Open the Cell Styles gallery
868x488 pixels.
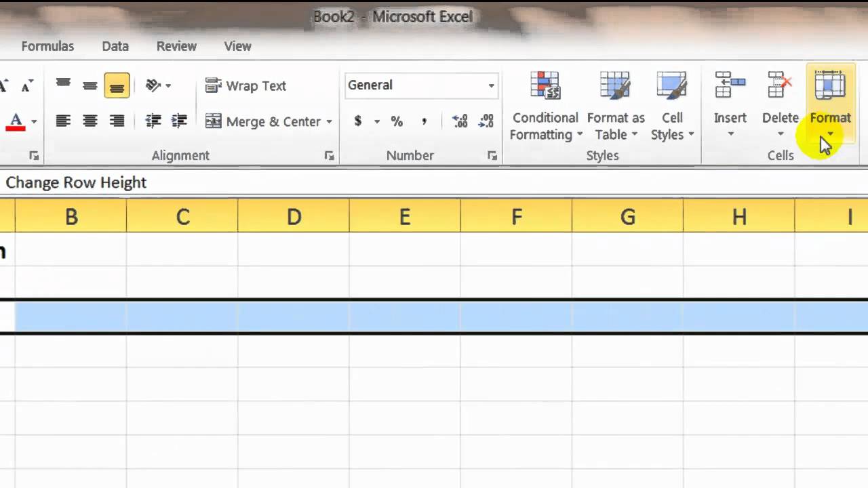tap(672, 106)
